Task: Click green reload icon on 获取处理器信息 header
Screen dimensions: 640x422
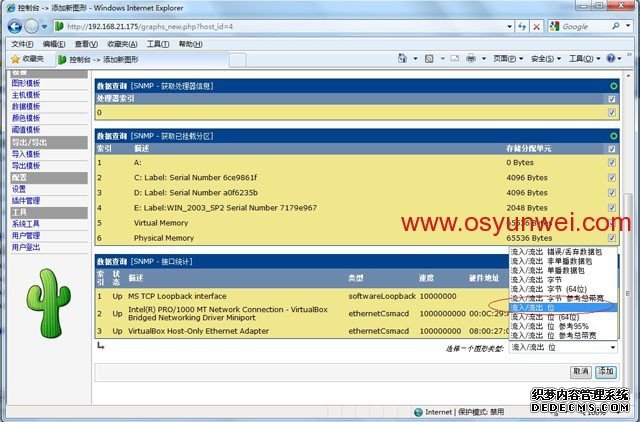Action: tap(611, 87)
